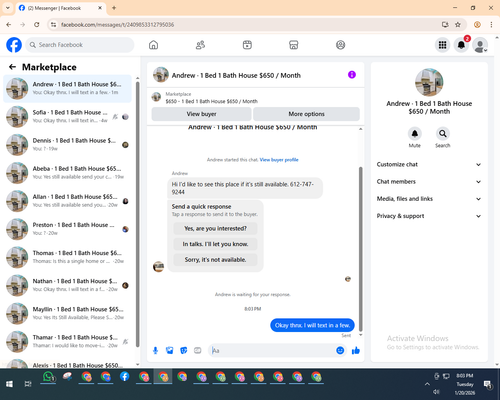Open Abeba conversation in list

coord(67,173)
